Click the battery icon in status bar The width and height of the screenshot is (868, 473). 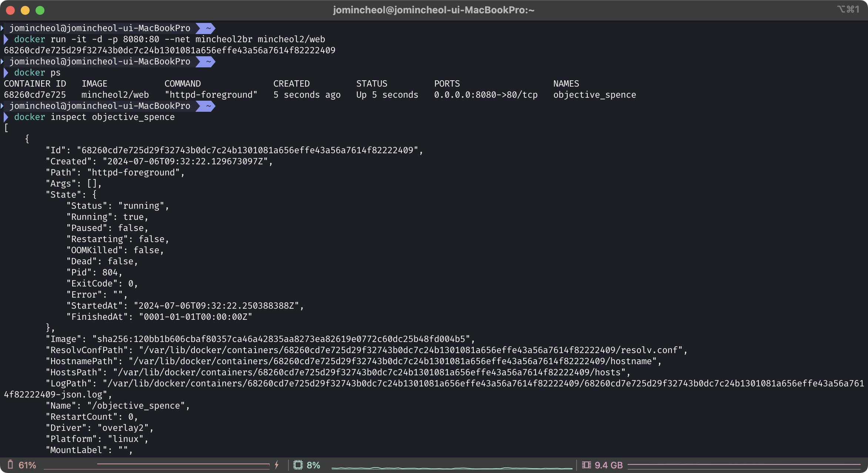click(x=10, y=464)
